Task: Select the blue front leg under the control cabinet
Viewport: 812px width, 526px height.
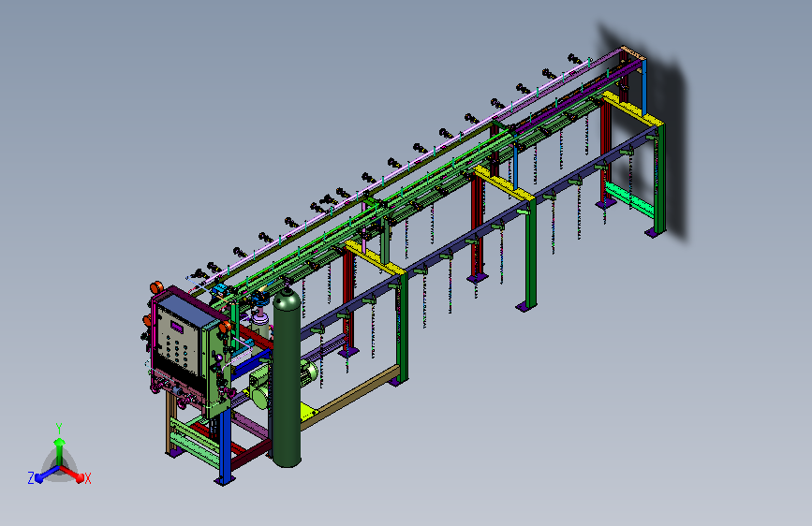Action: pyautogui.click(x=225, y=447)
